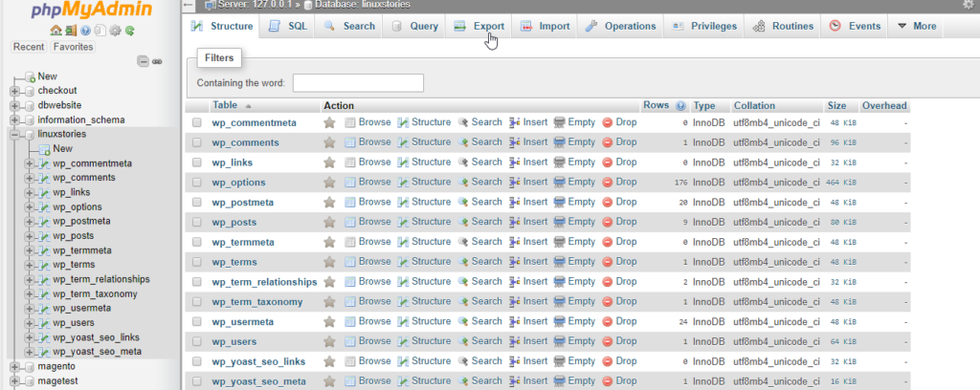Click the Empty icon for wp_posts row
The width and height of the screenshot is (980, 390).
point(559,222)
